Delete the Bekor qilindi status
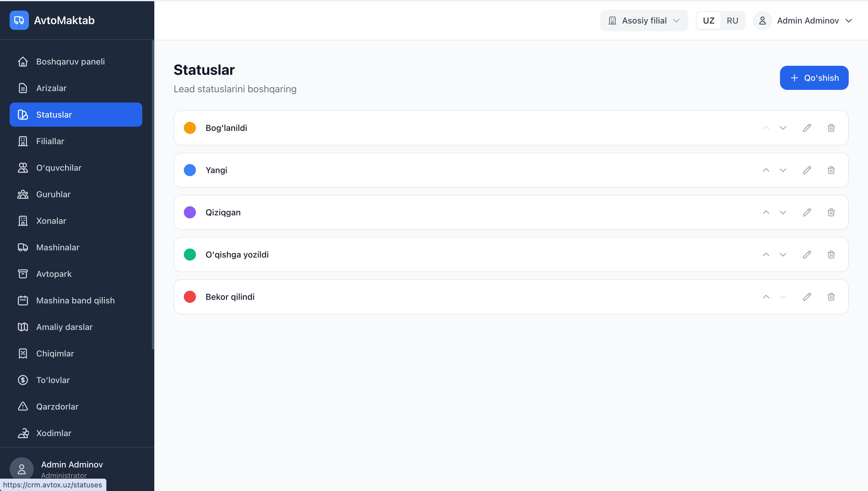This screenshot has width=868, height=491. coord(831,297)
